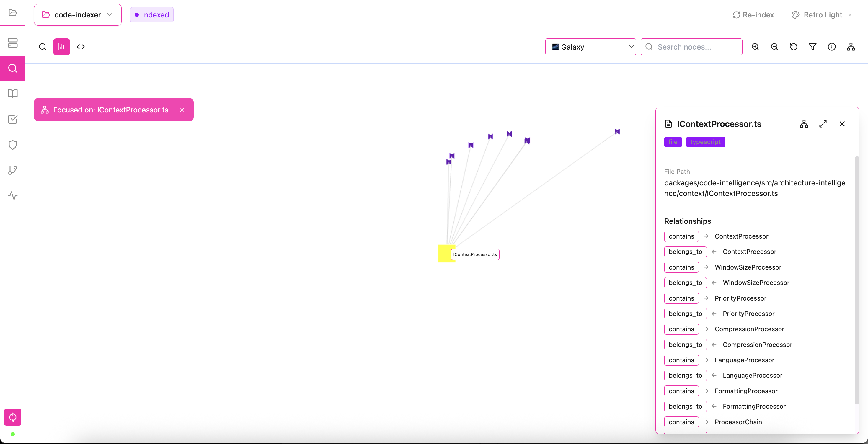Focus graph on node from details panel

[x=804, y=124]
